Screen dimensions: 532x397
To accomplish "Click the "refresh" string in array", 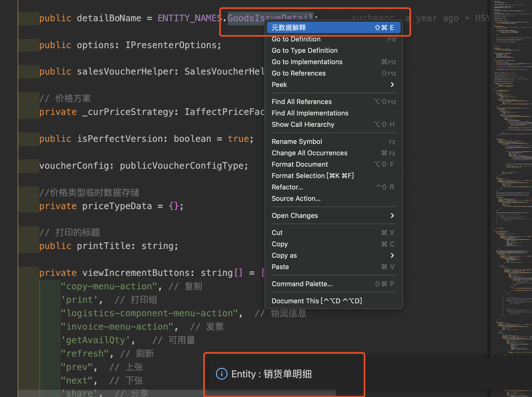I will tap(85, 354).
